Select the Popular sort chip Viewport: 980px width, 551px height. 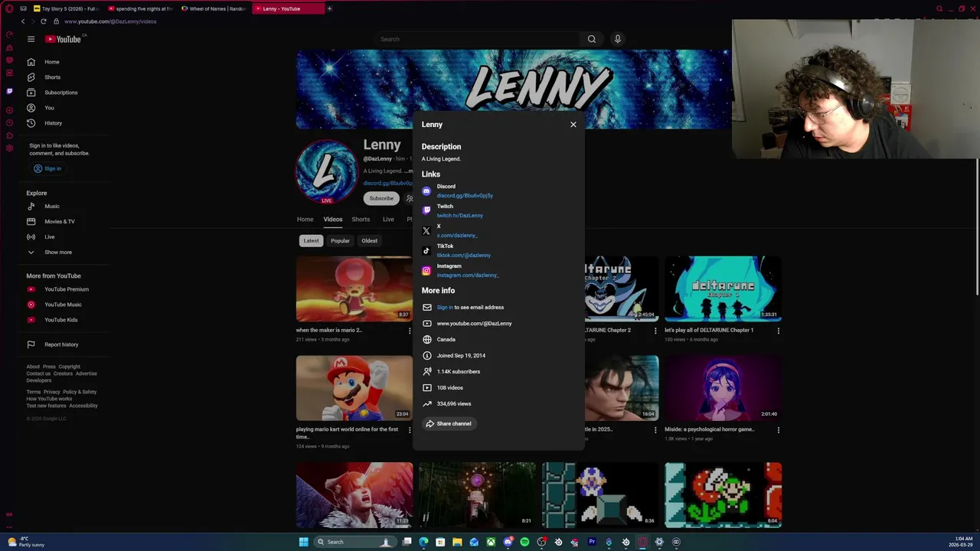[x=340, y=241]
